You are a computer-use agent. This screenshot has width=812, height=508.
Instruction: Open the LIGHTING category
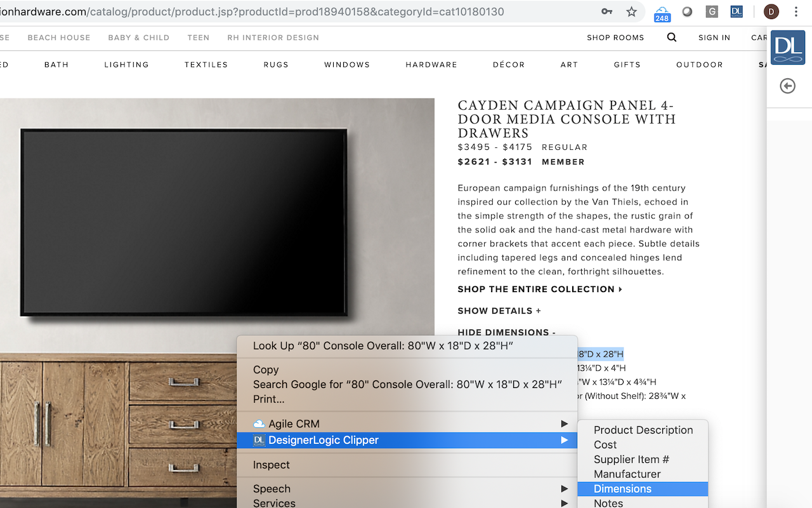(x=127, y=65)
